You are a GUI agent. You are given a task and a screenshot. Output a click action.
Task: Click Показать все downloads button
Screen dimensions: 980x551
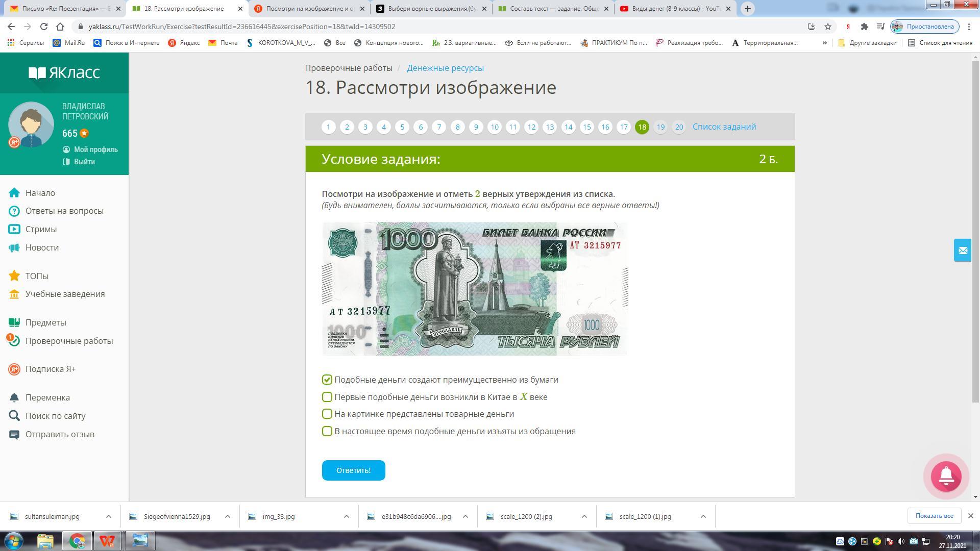click(x=934, y=516)
